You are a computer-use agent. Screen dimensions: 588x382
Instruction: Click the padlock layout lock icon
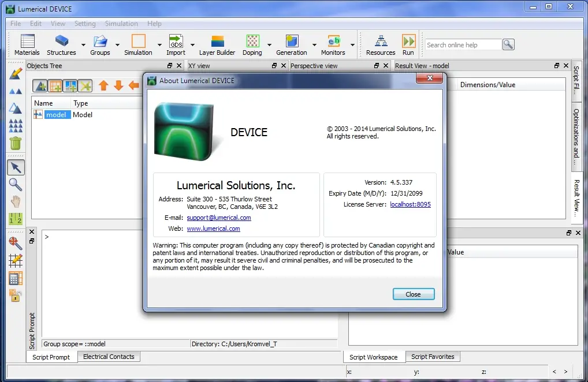pyautogui.click(x=16, y=295)
